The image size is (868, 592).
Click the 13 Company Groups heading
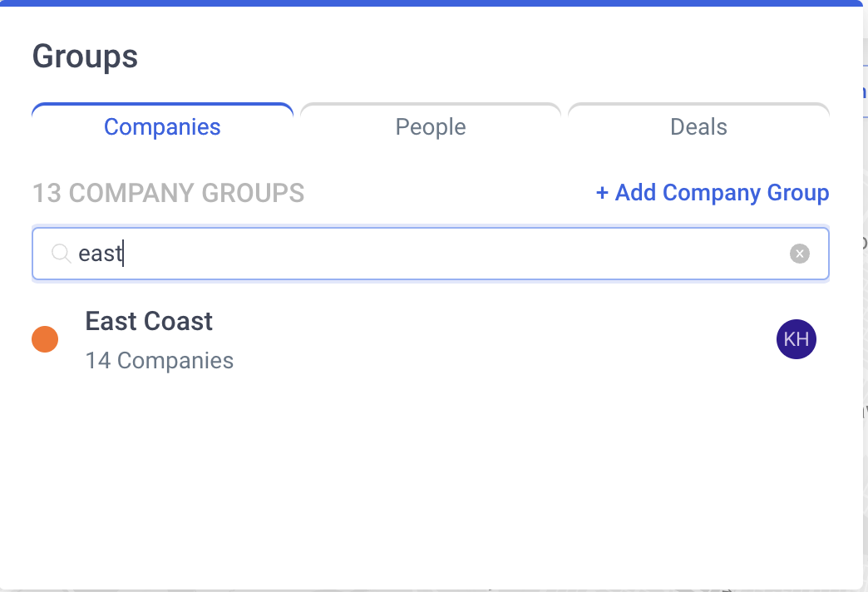[x=168, y=193]
